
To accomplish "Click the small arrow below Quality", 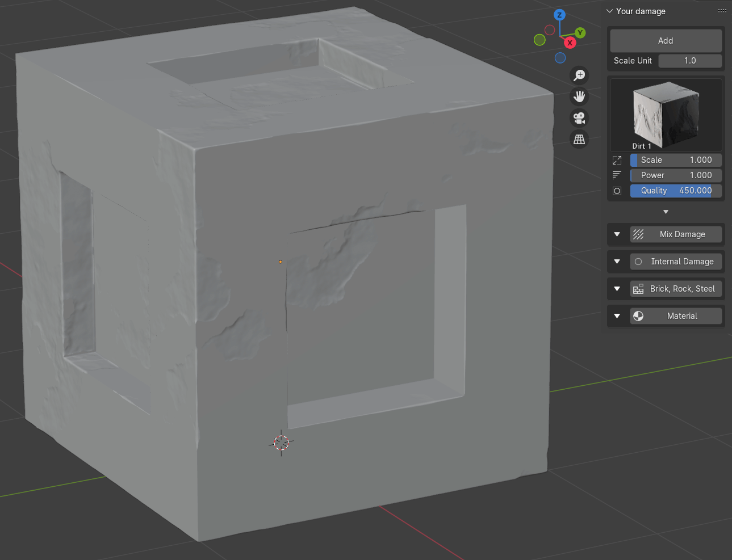I will tap(666, 212).
